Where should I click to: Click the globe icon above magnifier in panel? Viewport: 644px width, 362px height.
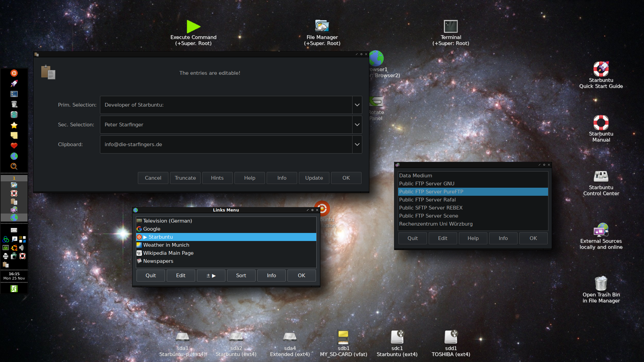14,156
